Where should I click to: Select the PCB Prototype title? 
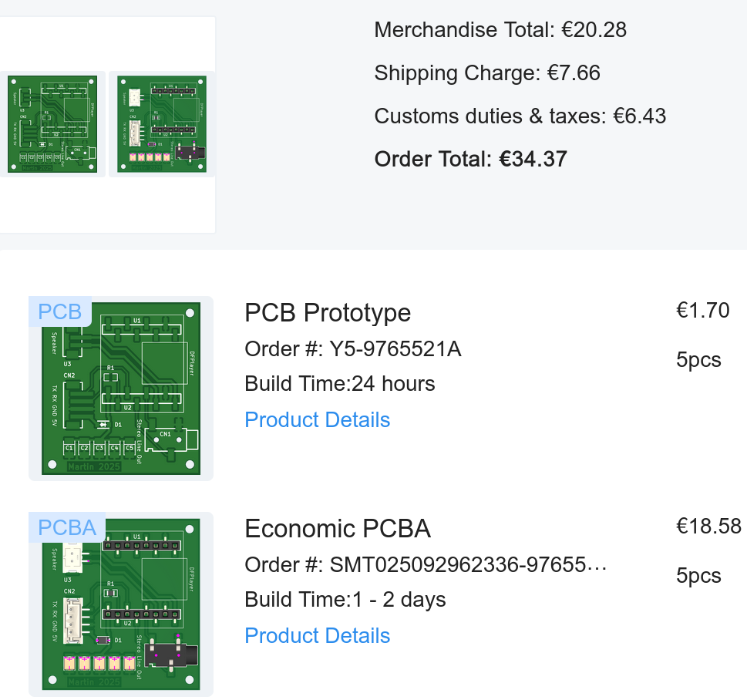328,313
